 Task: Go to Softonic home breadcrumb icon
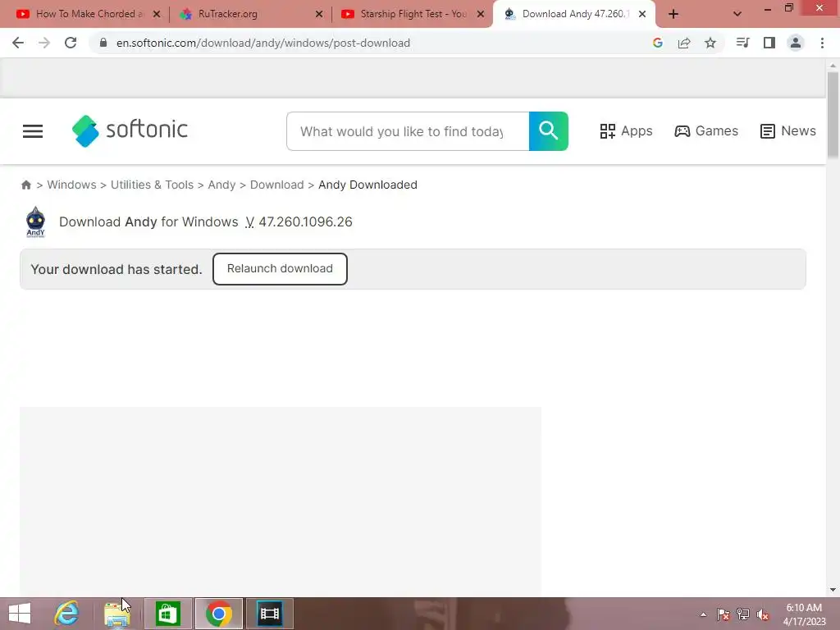(x=25, y=185)
